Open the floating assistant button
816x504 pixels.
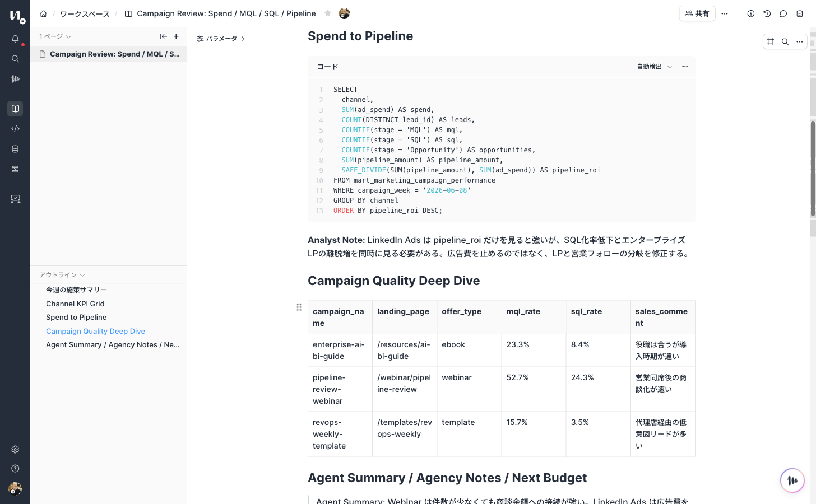792,480
